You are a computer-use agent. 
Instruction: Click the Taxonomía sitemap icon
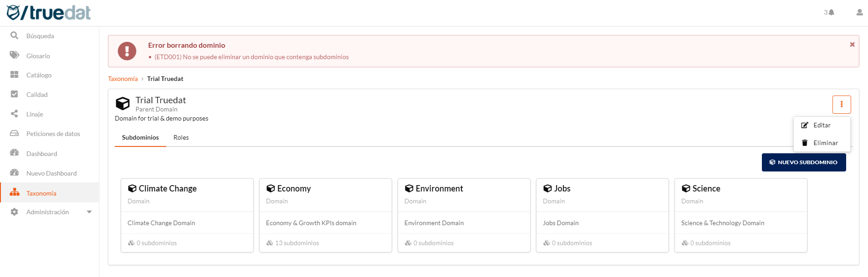coord(15,192)
